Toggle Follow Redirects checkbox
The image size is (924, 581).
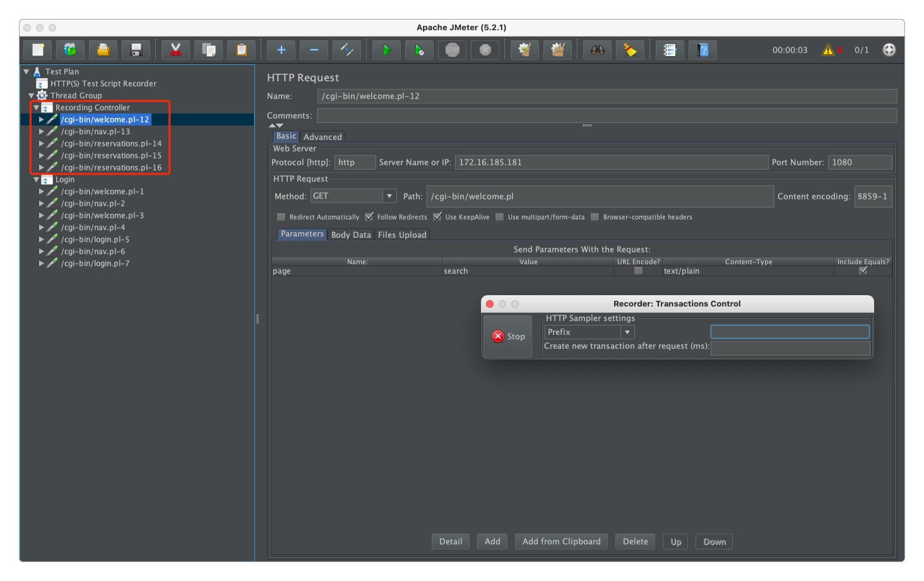[x=369, y=217]
